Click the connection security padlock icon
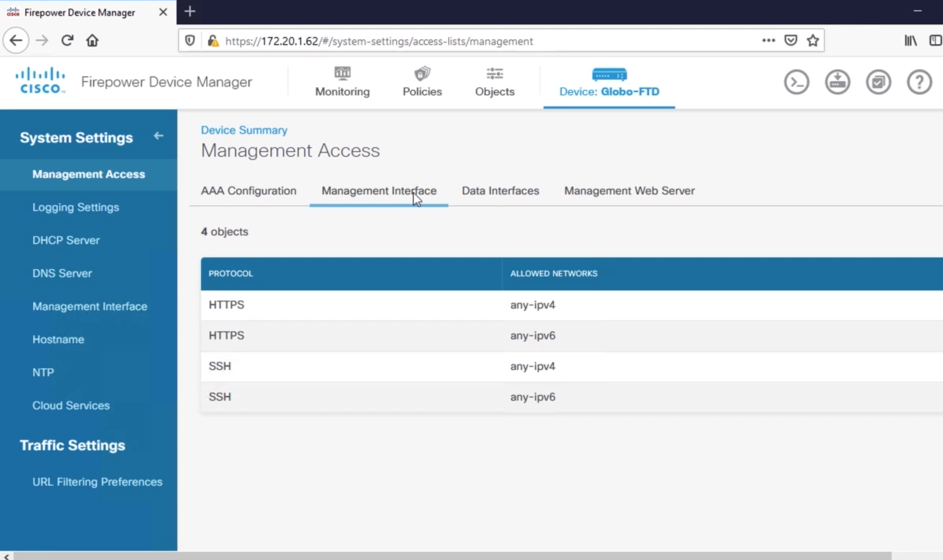The width and height of the screenshot is (943, 560). click(x=213, y=41)
